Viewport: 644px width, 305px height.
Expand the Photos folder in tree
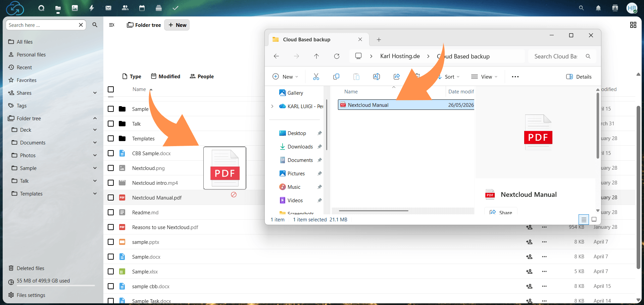click(95, 155)
